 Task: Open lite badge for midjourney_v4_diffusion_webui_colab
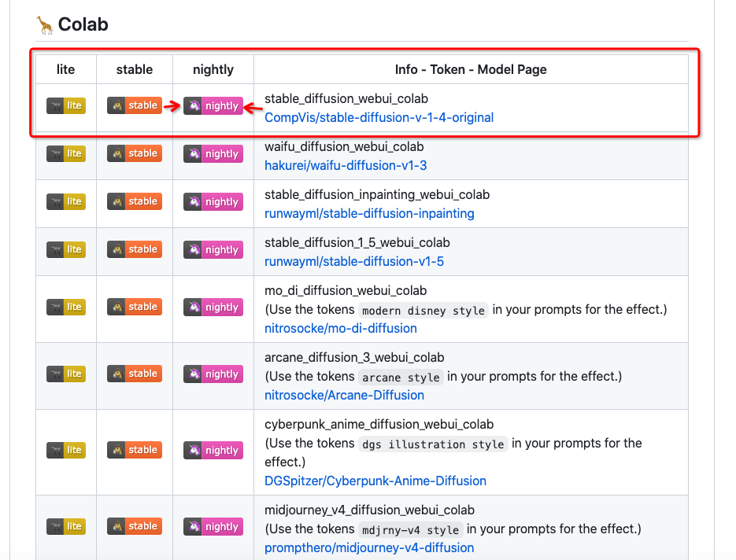point(66,526)
